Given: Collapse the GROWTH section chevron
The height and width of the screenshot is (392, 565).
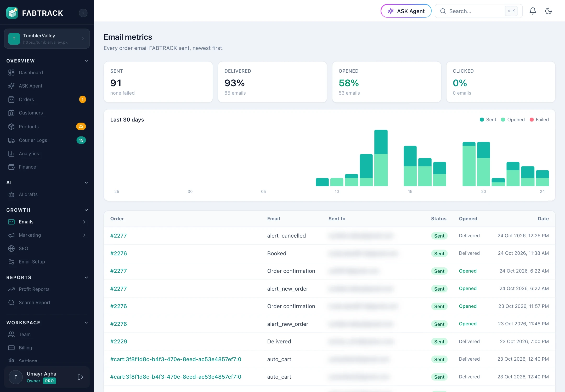Looking at the screenshot, I should coord(86,210).
